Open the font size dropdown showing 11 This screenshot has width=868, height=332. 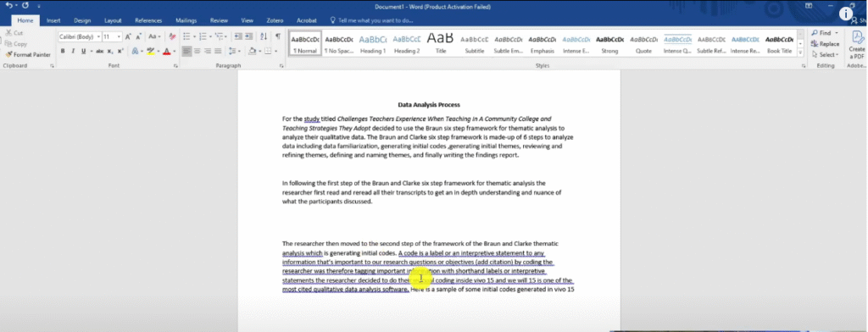coord(119,36)
